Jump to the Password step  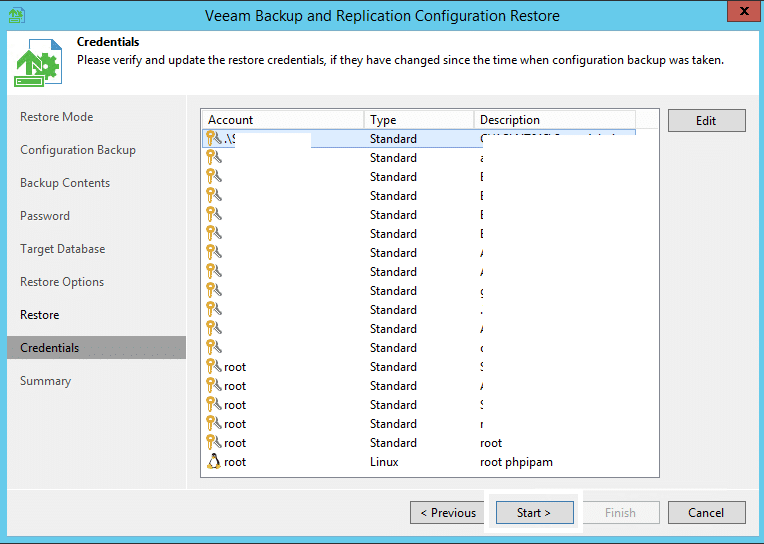(x=45, y=216)
